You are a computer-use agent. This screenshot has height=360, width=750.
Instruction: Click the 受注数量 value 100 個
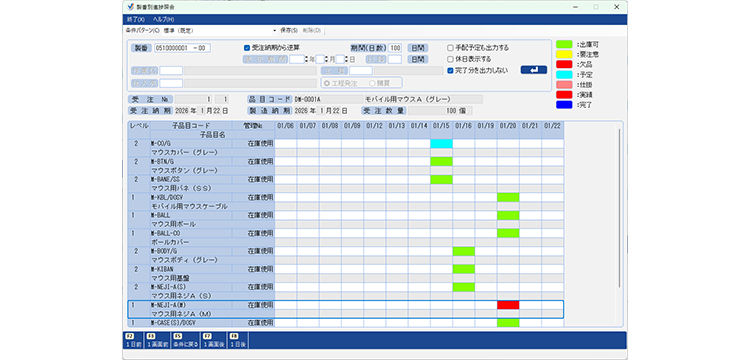[x=440, y=110]
